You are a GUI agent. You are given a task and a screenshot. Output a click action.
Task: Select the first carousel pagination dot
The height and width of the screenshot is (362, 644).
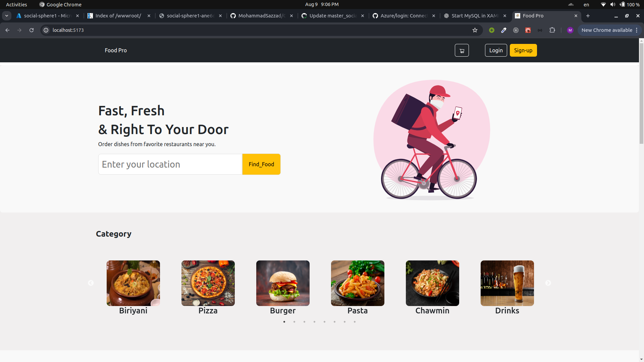tap(284, 322)
